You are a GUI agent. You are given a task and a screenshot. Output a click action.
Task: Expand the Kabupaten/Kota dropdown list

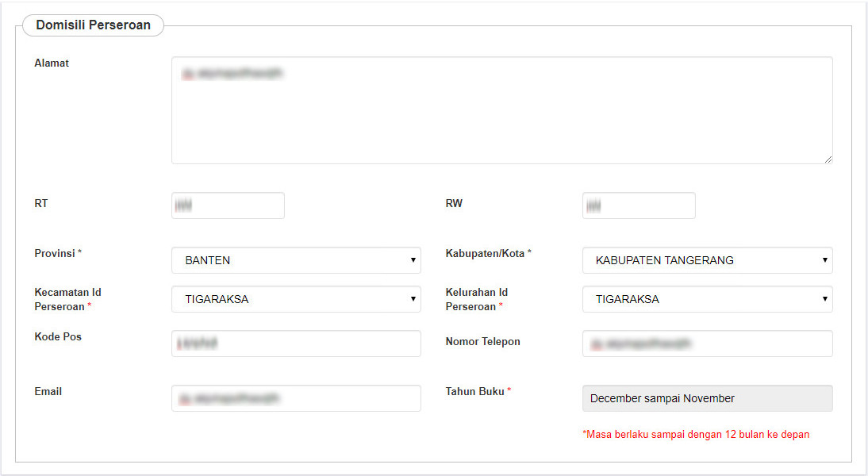pos(707,260)
